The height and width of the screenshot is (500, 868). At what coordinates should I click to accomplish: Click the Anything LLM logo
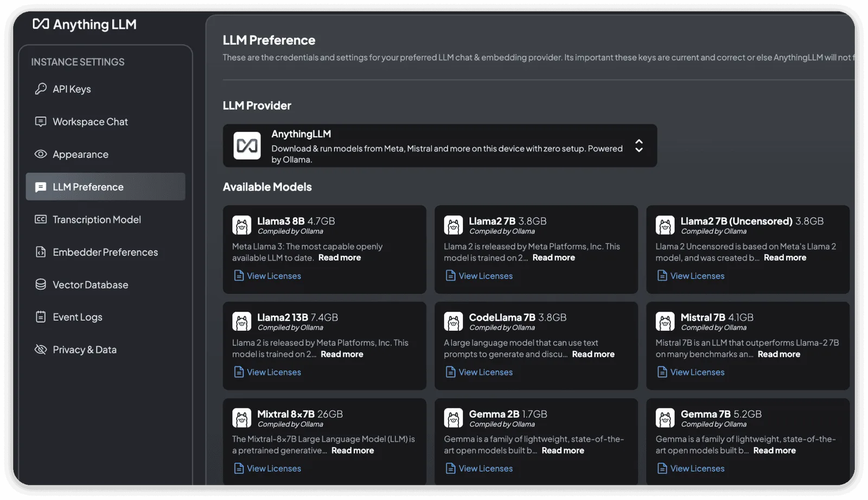click(x=85, y=24)
